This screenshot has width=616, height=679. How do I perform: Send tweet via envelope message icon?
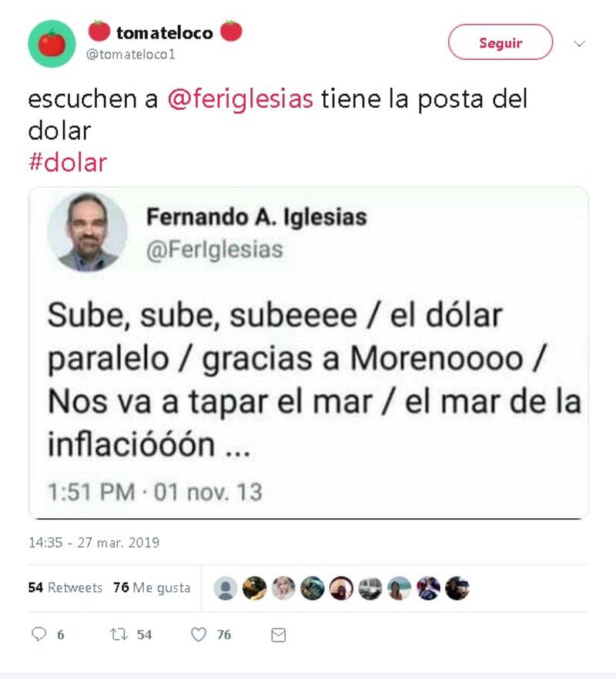point(278,635)
